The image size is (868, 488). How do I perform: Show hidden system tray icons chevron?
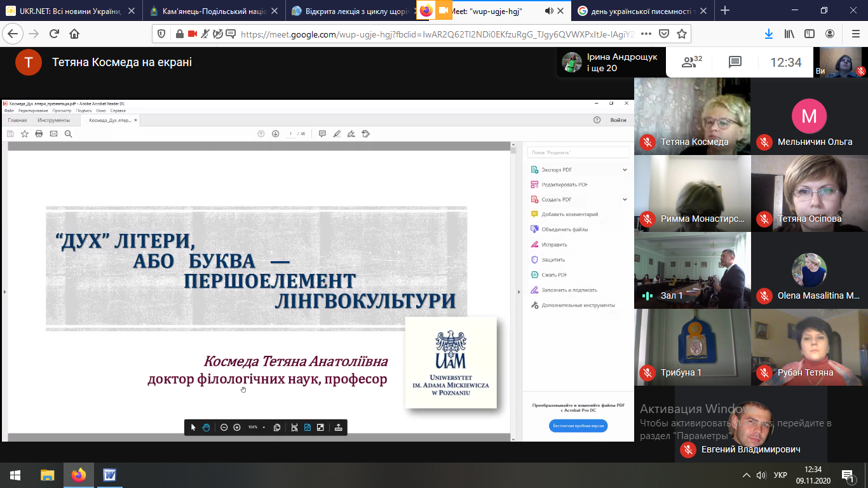pos(747,475)
